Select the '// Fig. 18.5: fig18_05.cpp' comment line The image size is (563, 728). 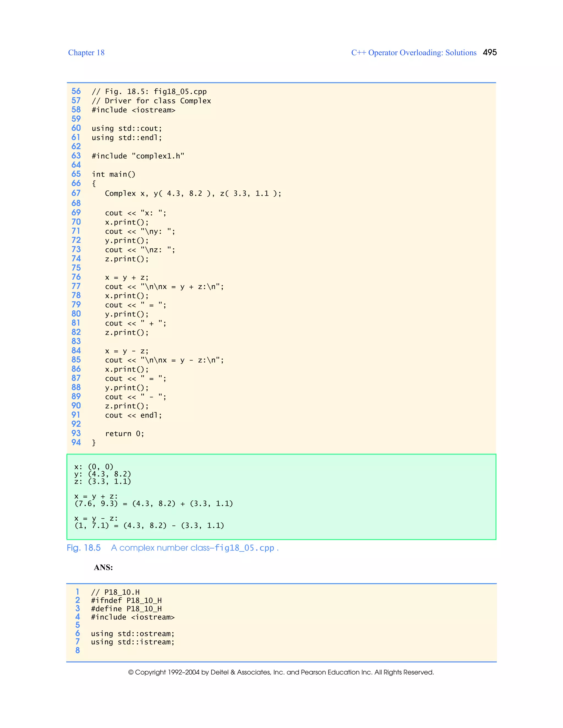149,92
